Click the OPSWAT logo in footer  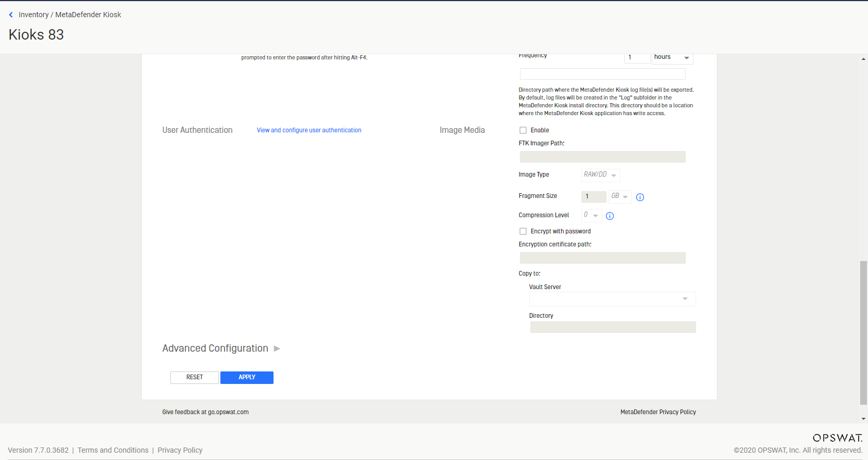[837, 438]
